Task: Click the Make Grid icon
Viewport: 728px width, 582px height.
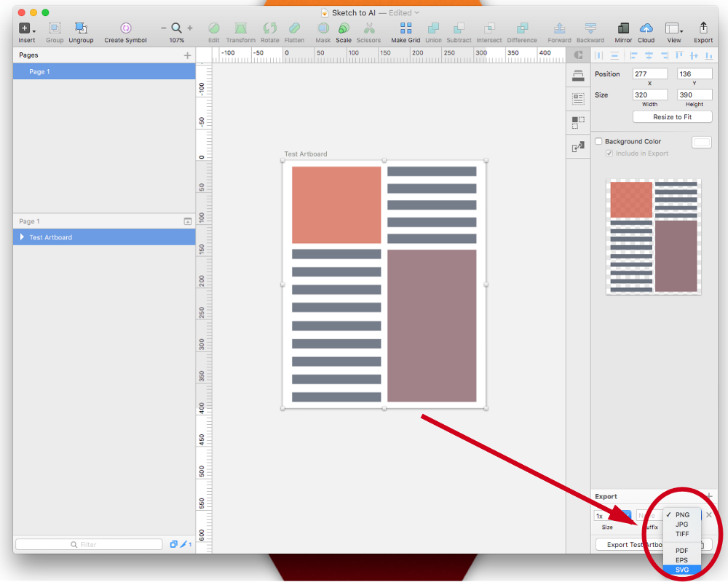Action: click(405, 28)
